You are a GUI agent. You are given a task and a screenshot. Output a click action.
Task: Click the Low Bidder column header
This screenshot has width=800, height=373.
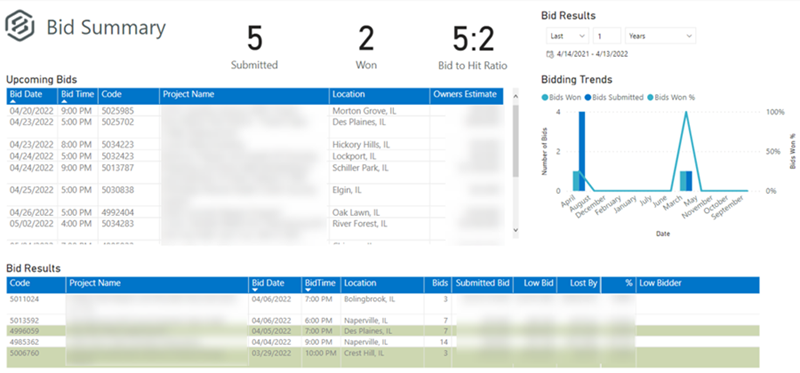click(x=697, y=285)
